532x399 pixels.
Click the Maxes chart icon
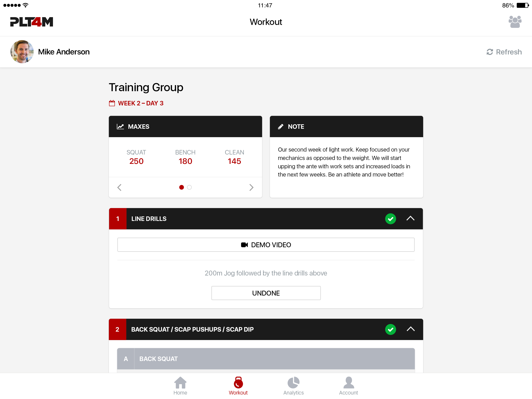pos(120,127)
